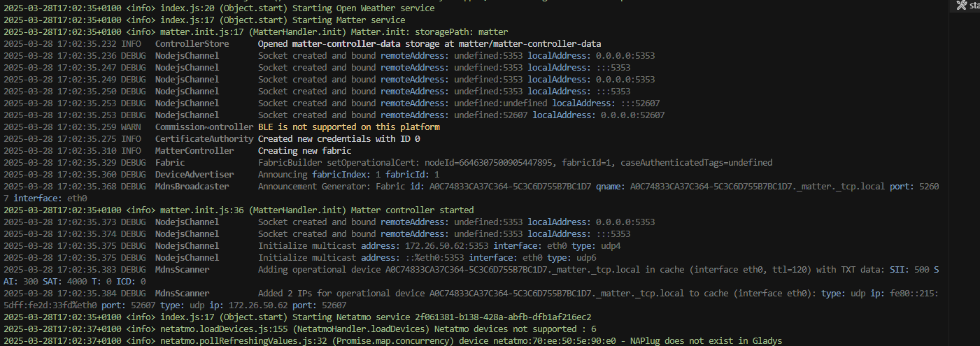Click the 'BLE is not supported' warning text

pos(348,127)
